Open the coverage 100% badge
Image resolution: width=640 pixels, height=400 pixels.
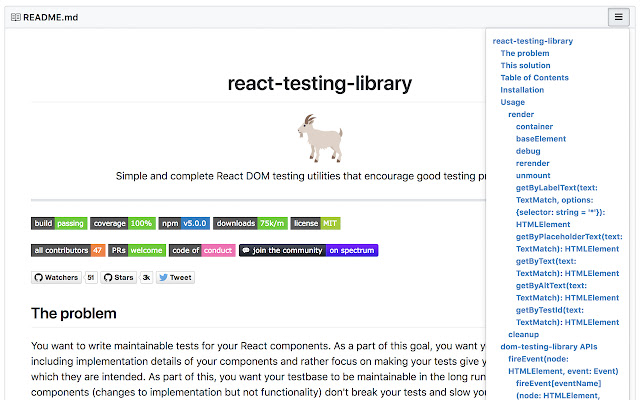(124, 223)
